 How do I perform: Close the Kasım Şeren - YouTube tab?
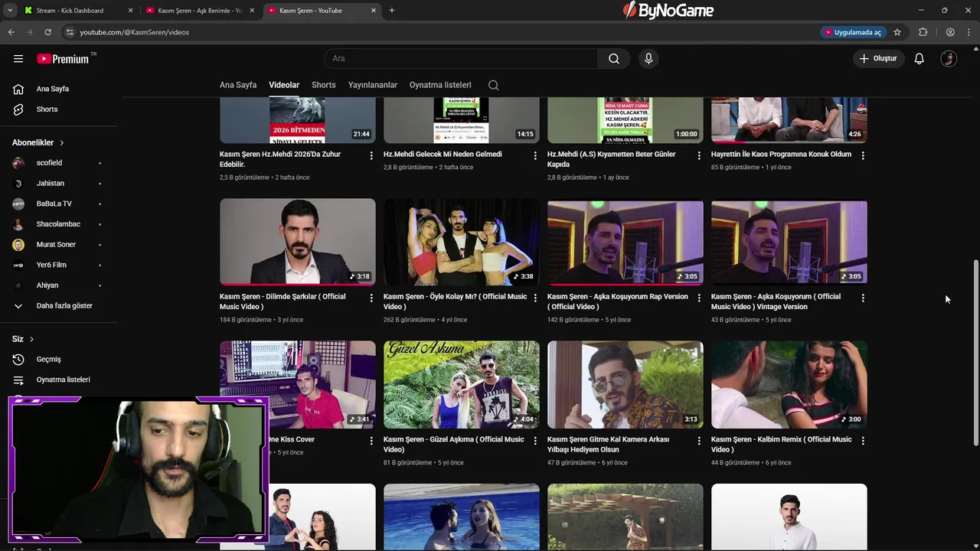click(x=374, y=11)
